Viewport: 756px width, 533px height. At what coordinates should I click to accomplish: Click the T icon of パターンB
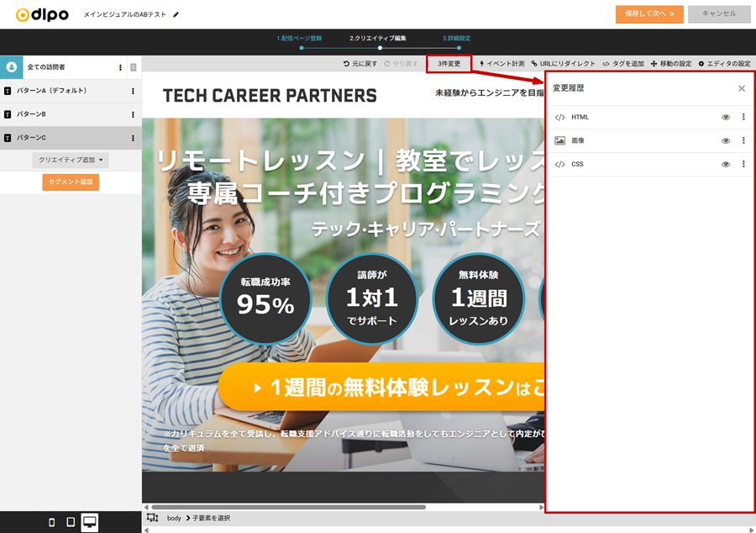(8, 114)
